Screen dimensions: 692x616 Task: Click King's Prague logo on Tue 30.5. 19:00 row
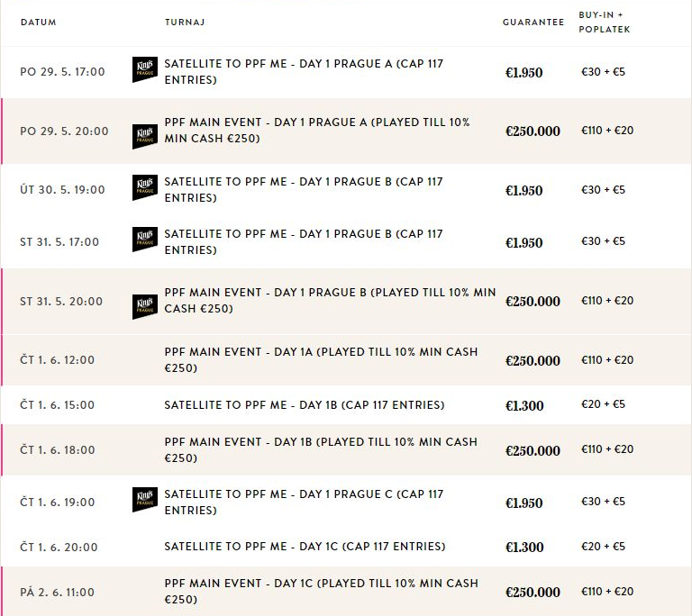(x=145, y=187)
